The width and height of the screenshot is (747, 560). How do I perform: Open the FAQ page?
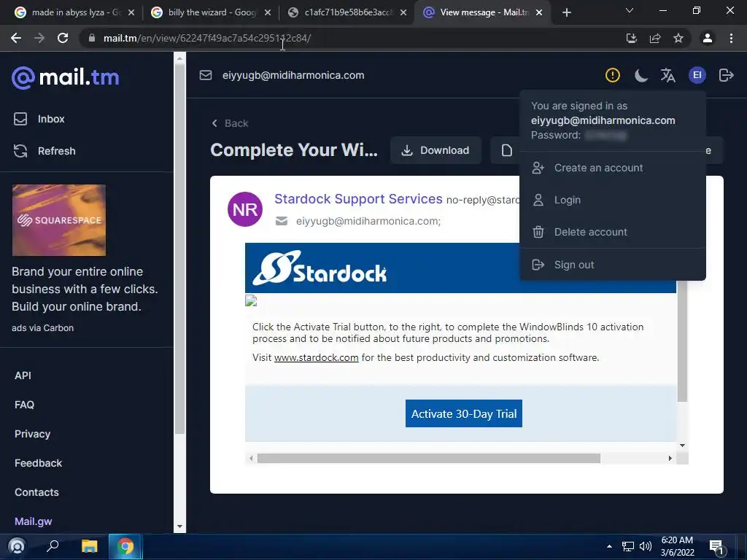pyautogui.click(x=24, y=405)
